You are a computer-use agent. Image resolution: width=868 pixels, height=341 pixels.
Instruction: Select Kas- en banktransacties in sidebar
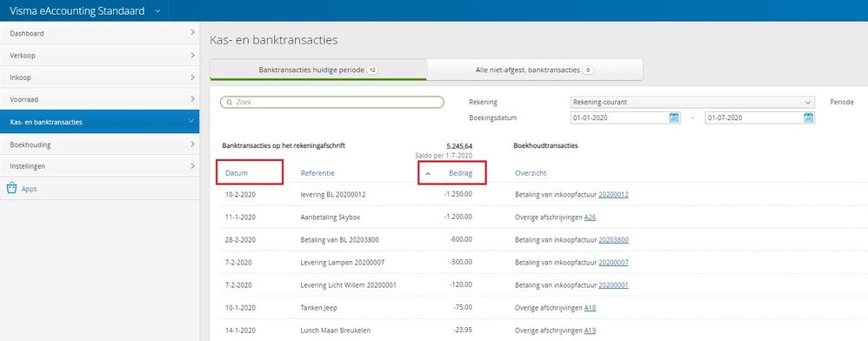click(x=100, y=122)
